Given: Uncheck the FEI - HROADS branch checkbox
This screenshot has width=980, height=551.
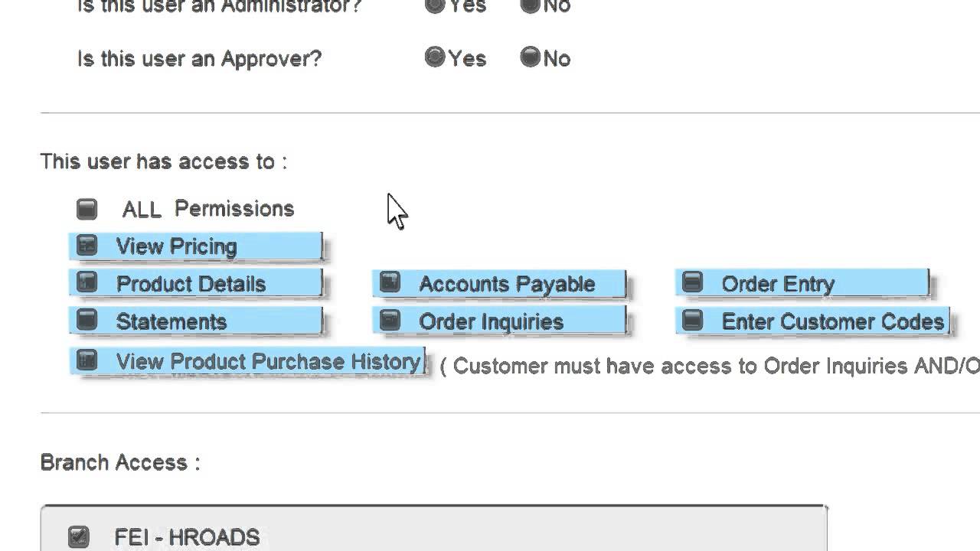Looking at the screenshot, I should click(78, 536).
